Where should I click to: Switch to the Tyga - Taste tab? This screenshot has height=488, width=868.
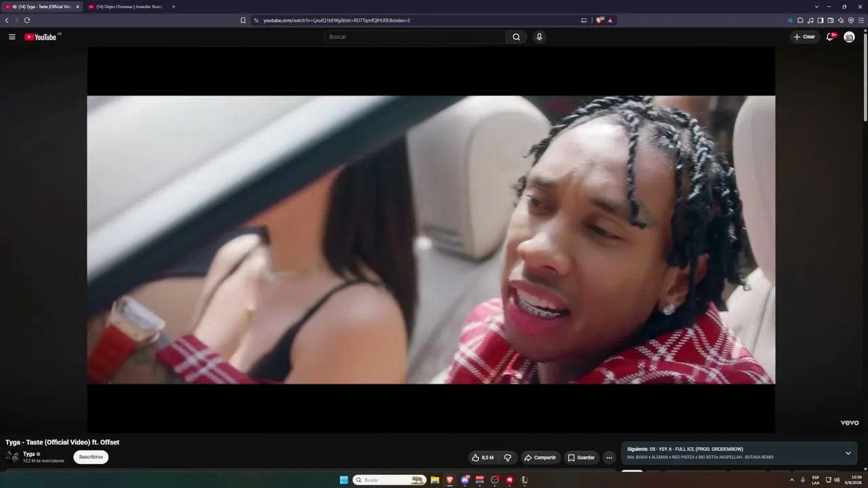coord(43,7)
